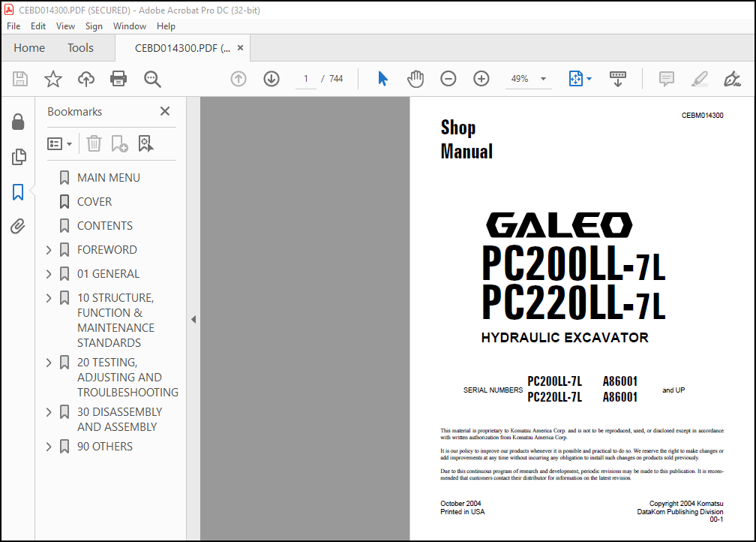756x542 pixels.
Task: Click the Bookmarks panel heading
Action: pos(75,112)
